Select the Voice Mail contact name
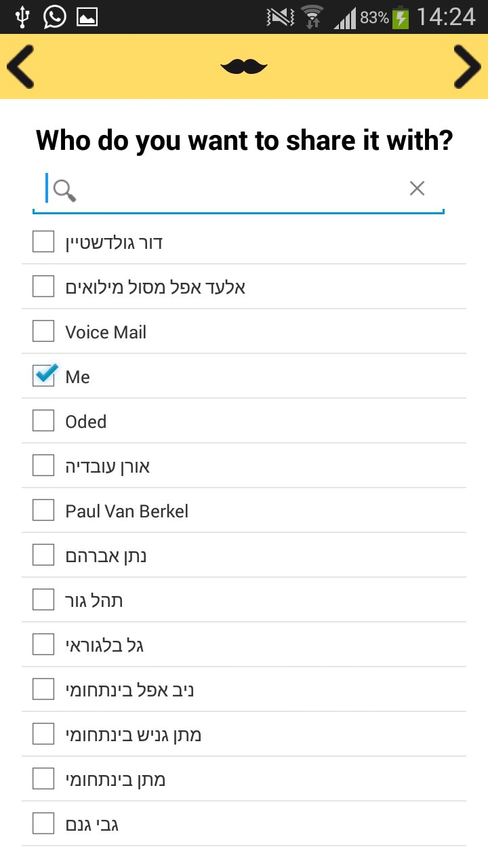Viewport: 488px width, 868px height. [106, 332]
